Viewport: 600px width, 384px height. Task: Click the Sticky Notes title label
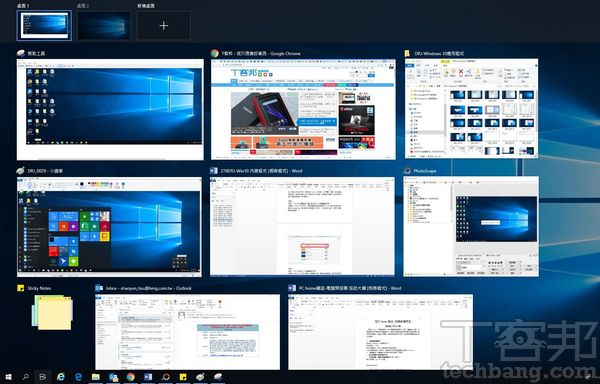39,288
